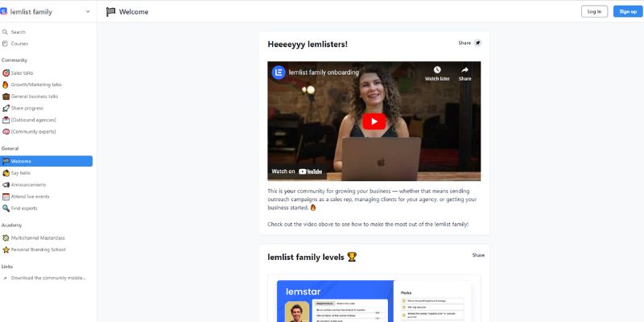This screenshot has width=644, height=322.
Task: Click the Find experts magnifying glass icon
Action: click(x=6, y=208)
